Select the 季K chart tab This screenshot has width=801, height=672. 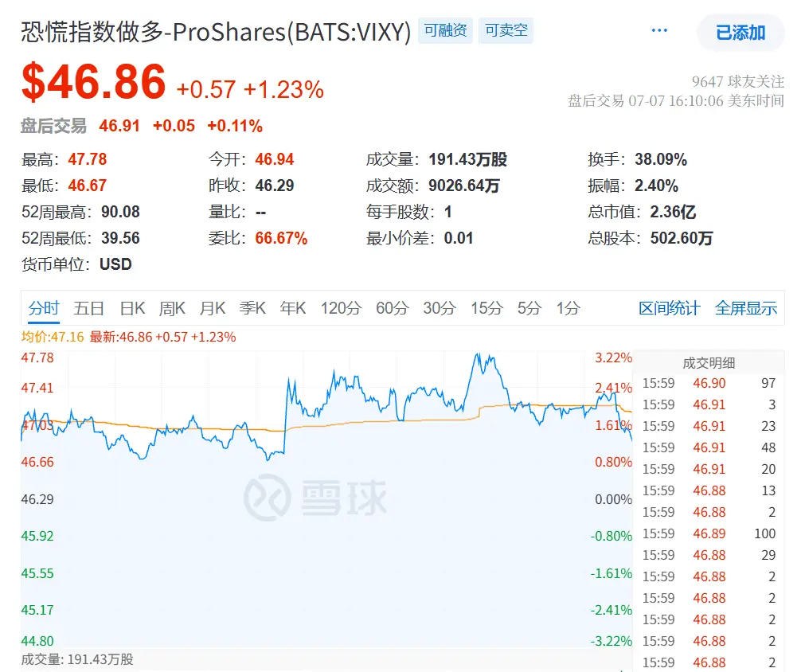coord(253,308)
